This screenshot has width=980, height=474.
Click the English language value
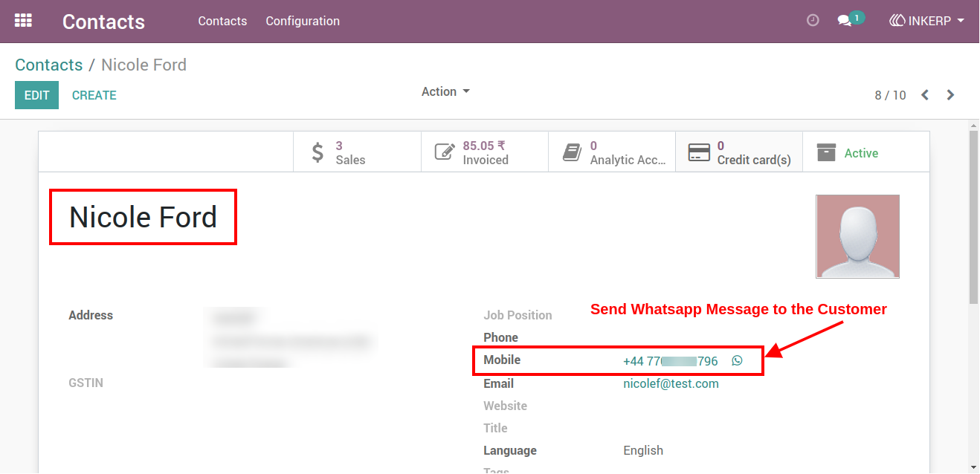pos(643,450)
